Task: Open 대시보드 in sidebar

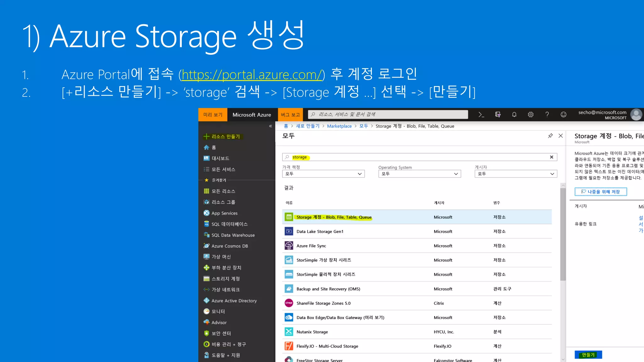Action: tap(216, 158)
